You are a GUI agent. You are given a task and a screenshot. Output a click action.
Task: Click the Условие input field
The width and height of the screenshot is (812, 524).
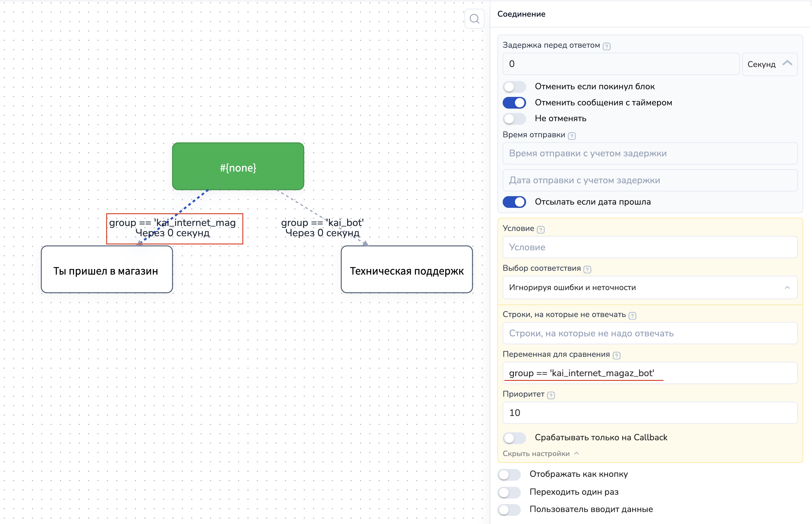click(650, 247)
